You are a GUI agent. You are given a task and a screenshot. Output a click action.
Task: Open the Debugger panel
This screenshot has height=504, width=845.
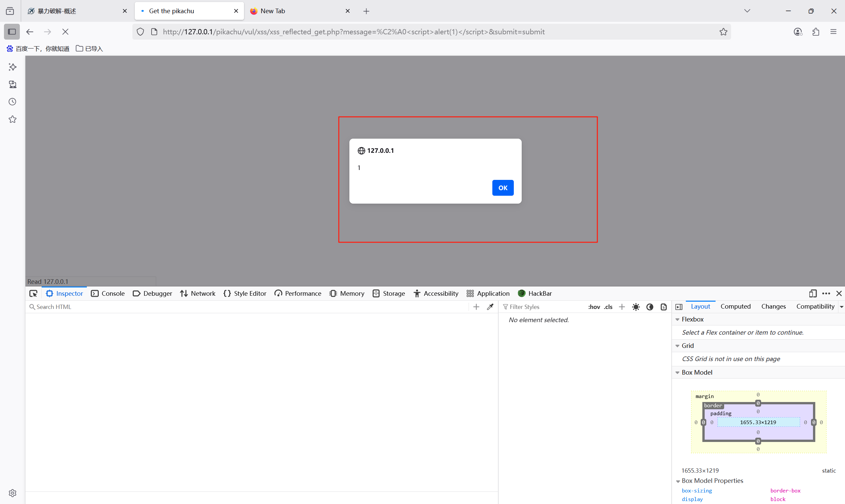pos(153,293)
